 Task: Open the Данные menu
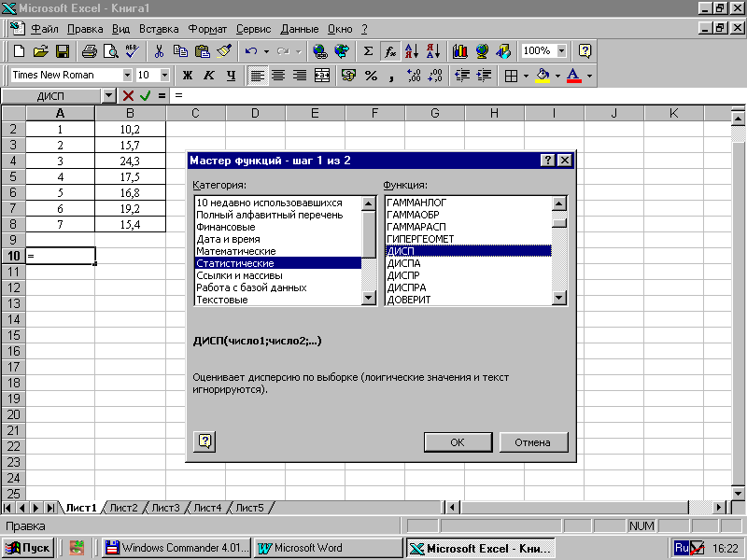pyautogui.click(x=299, y=29)
